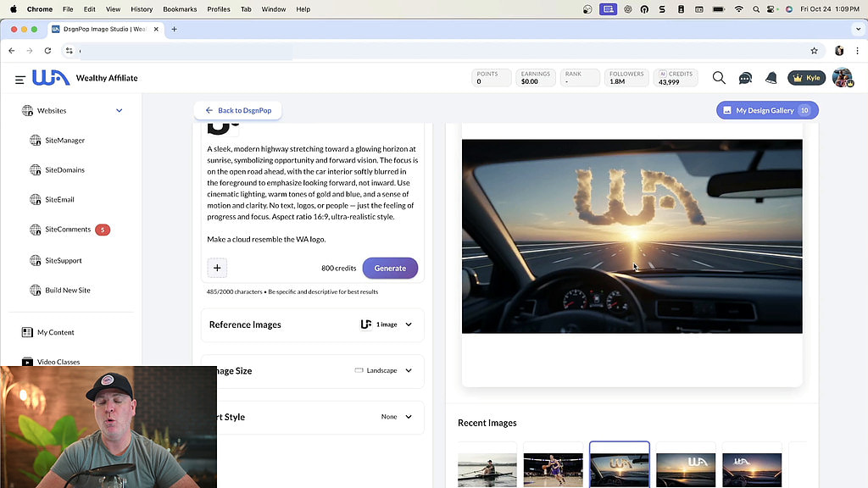
Task: Open the Bookmarks menu in menu bar
Action: pos(179,9)
